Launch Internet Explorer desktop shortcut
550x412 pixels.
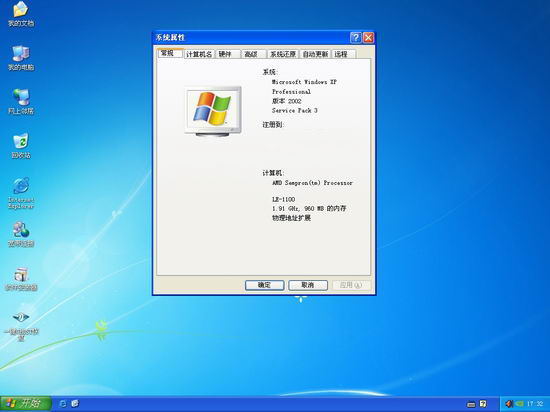coord(21,193)
